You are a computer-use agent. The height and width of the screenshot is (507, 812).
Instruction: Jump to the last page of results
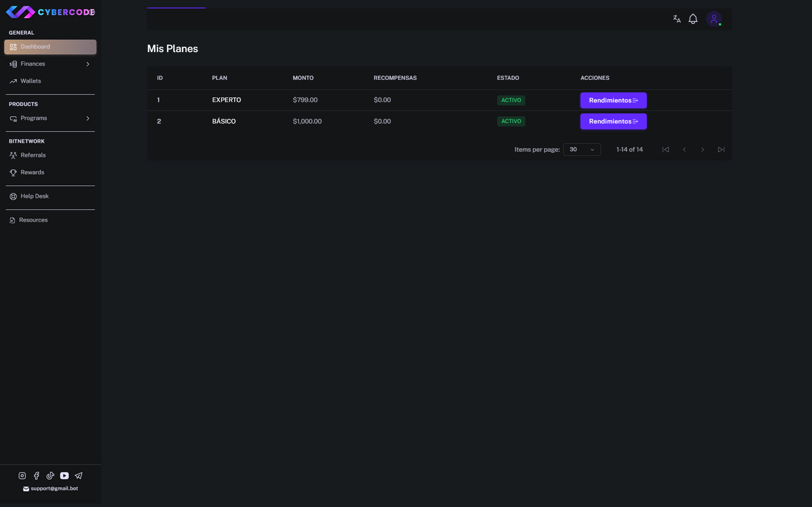721,150
